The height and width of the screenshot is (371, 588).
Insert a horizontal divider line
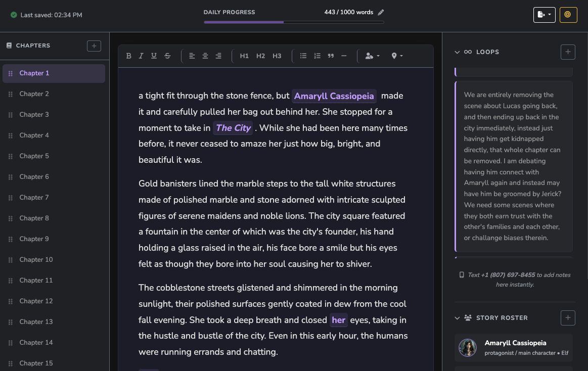(344, 56)
